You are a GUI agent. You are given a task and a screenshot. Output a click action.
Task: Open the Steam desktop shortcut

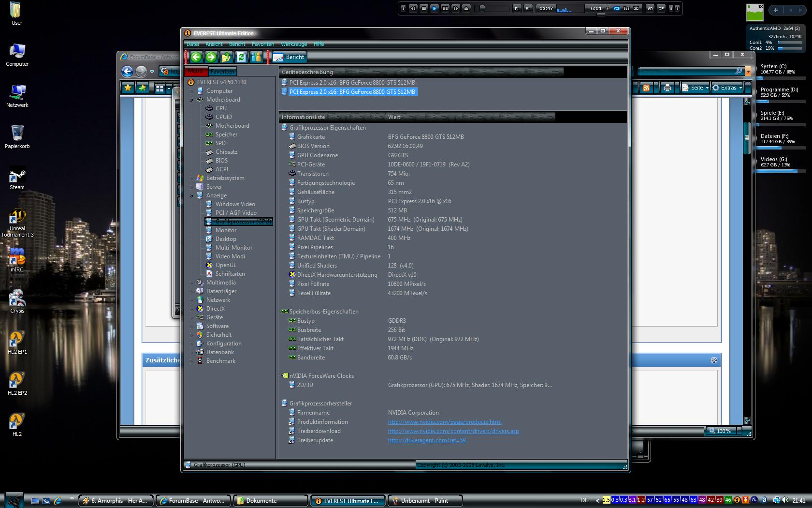click(17, 179)
